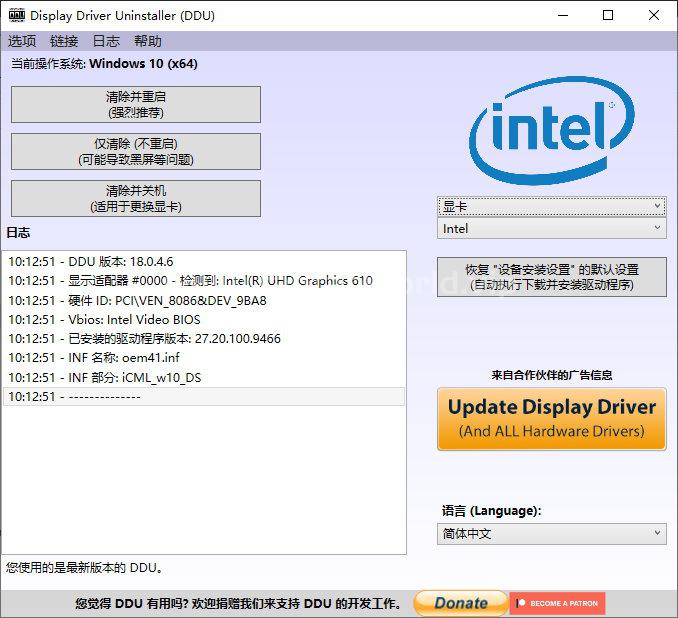Viewport: 678px width, 618px height.
Task: Click the Donate button
Action: point(461,603)
